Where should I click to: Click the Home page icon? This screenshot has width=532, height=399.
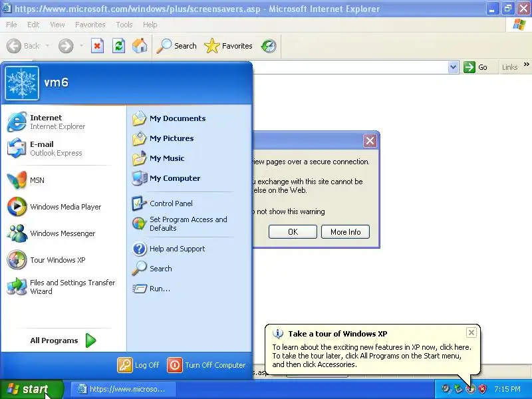[140, 46]
